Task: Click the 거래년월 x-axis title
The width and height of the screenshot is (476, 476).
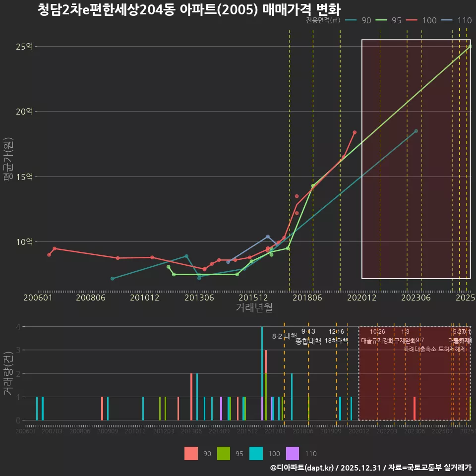Action: tap(254, 307)
